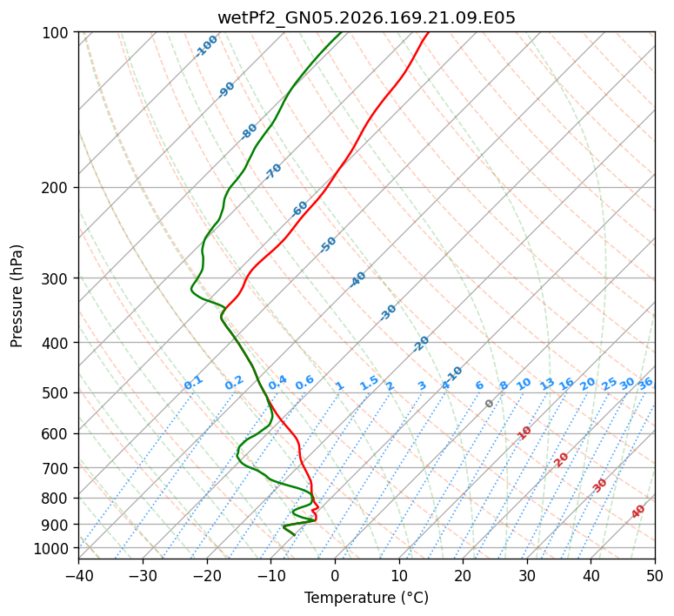The width and height of the screenshot is (674, 616).
Task: Click the red 40 isotherm label
Action: [x=637, y=512]
